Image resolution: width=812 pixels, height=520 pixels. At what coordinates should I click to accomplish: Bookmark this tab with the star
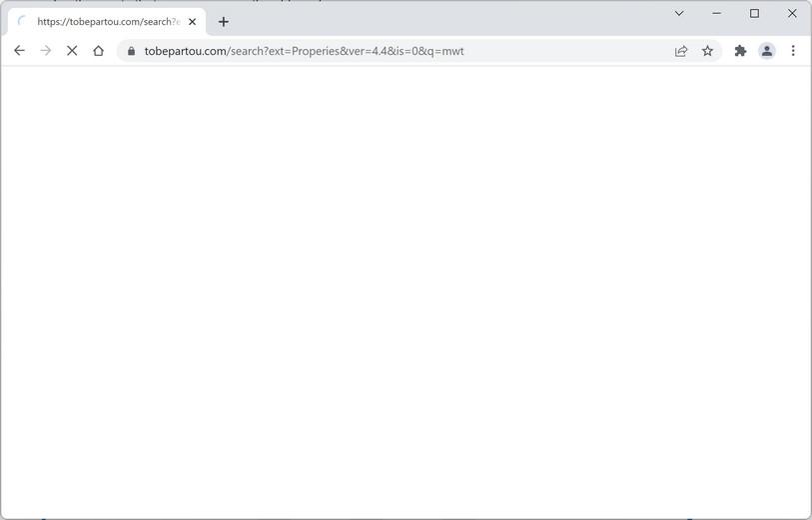click(x=707, y=51)
